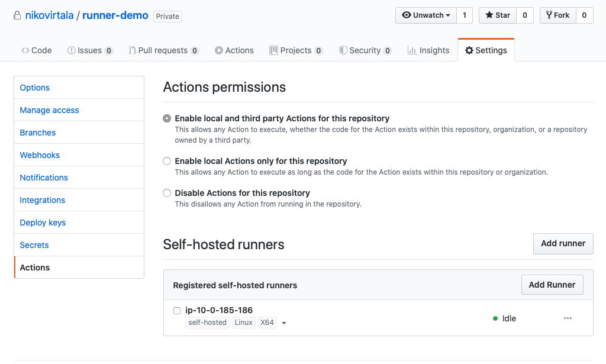Image resolution: width=606 pixels, height=364 pixels.
Task: Click the stargazers count 0
Action: (525, 15)
